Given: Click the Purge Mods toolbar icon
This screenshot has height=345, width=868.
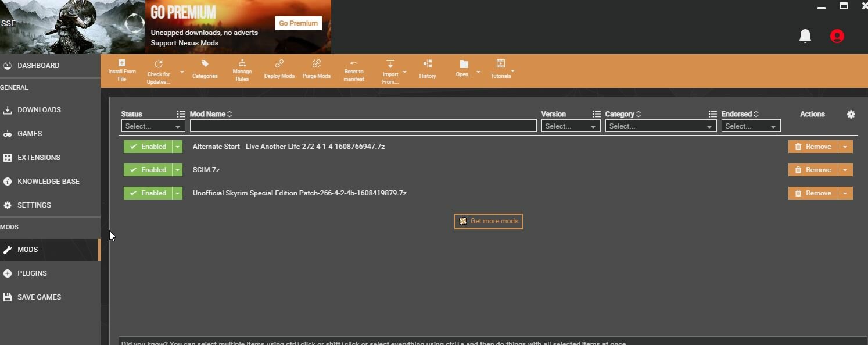Looking at the screenshot, I should point(317,70).
